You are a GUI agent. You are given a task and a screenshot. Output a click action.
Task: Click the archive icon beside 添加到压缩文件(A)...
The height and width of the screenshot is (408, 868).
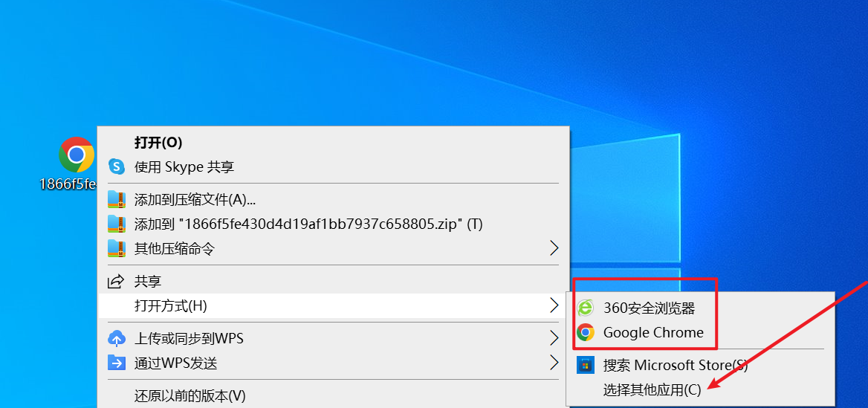point(116,198)
